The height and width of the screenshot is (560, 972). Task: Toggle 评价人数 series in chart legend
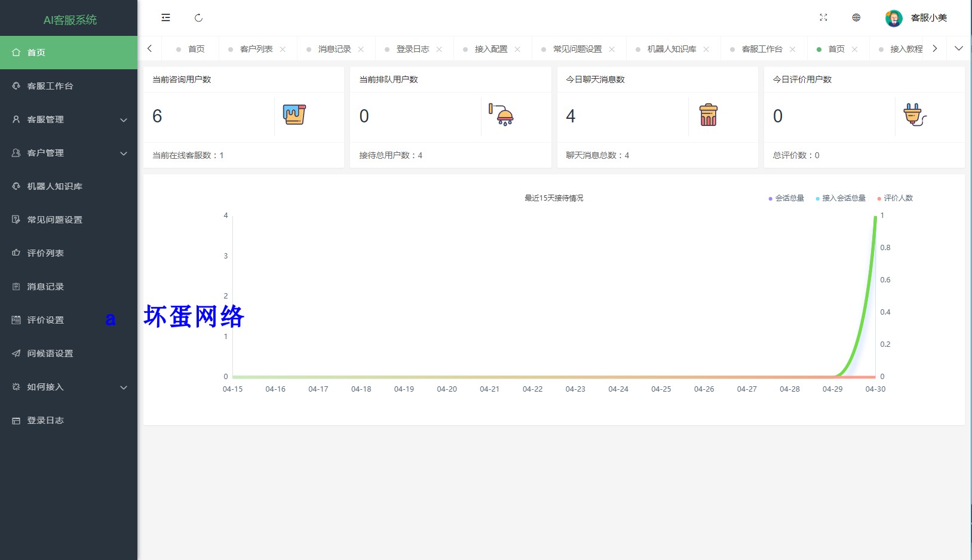[x=895, y=198]
